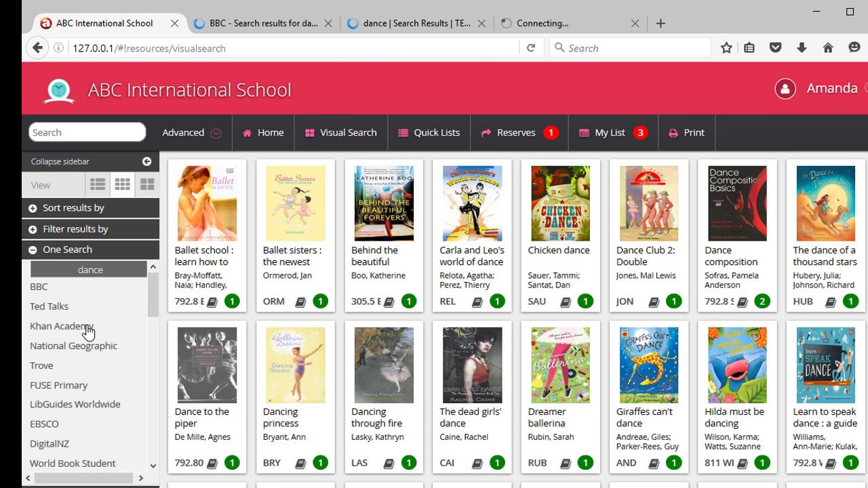
Task: Click the browser home icon
Action: coord(828,48)
